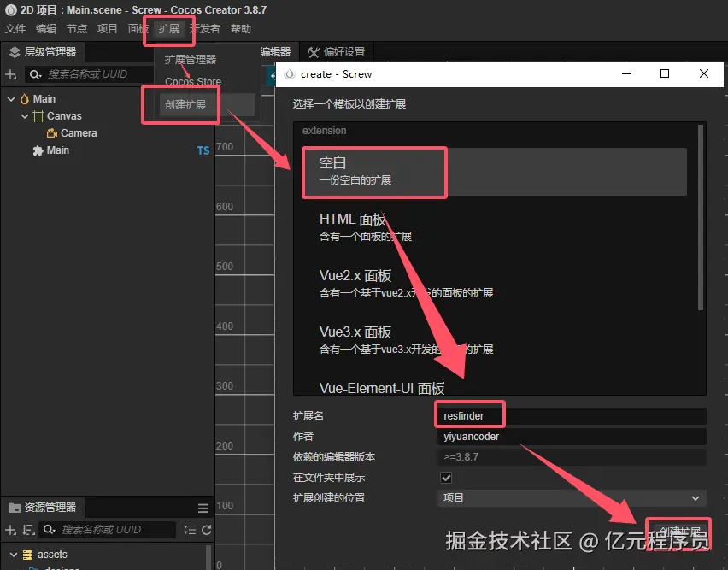Select the Canvas node in hierarchy
Image resolution: width=728 pixels, height=570 pixels.
coord(64,116)
